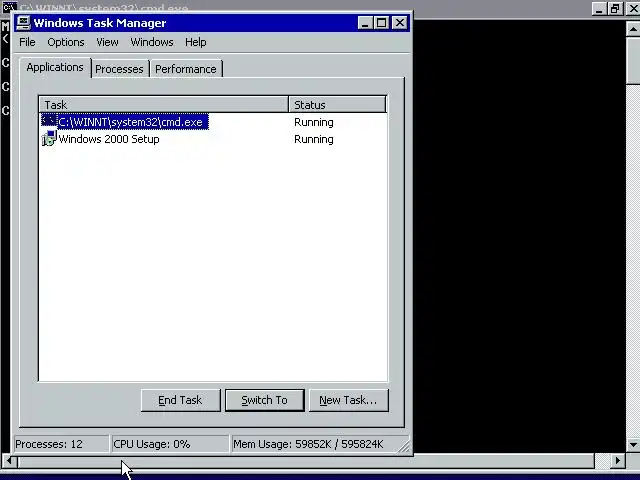Click the cmd window scroll up arrow
Image resolution: width=640 pixels, height=480 pixels.
(x=633, y=29)
